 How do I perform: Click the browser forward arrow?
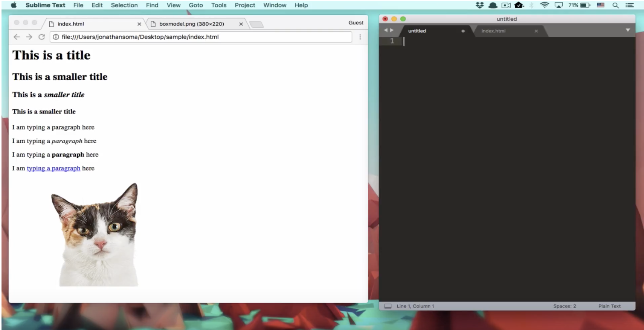[x=29, y=37]
